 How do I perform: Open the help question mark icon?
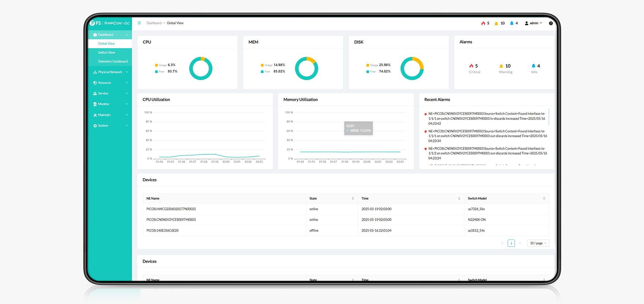[551, 23]
